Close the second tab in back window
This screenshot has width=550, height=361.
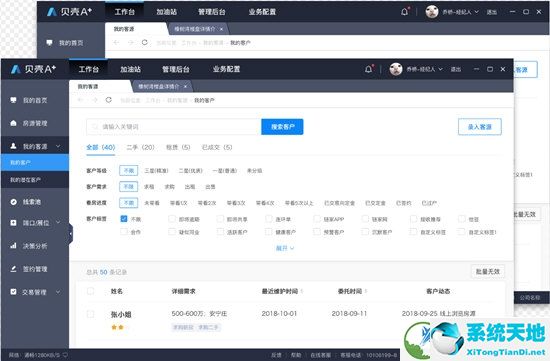coord(221,29)
